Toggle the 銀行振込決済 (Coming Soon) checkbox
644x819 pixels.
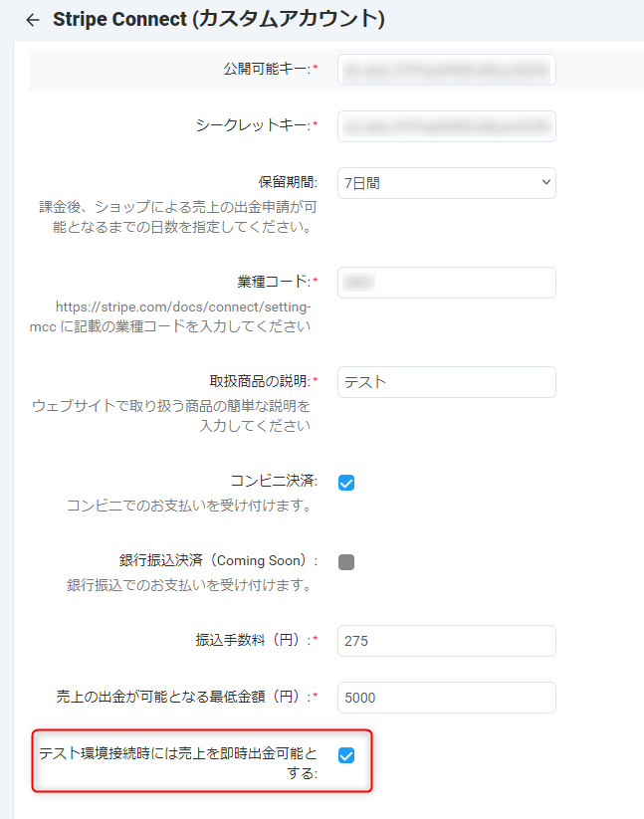[346, 562]
